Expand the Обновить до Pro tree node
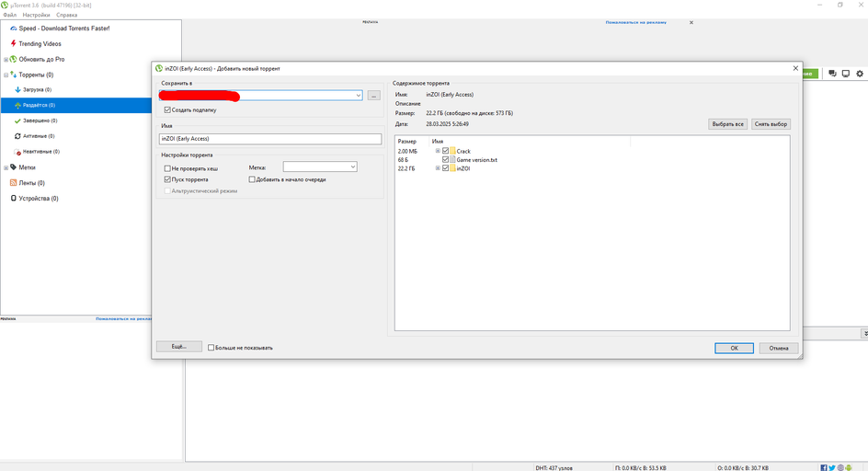The width and height of the screenshot is (868, 471). pos(6,59)
